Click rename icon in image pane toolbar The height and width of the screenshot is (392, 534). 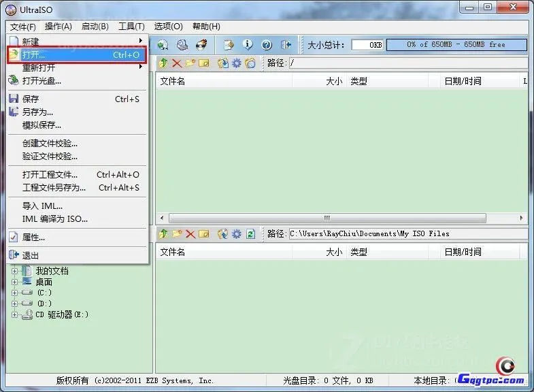[x=203, y=63]
